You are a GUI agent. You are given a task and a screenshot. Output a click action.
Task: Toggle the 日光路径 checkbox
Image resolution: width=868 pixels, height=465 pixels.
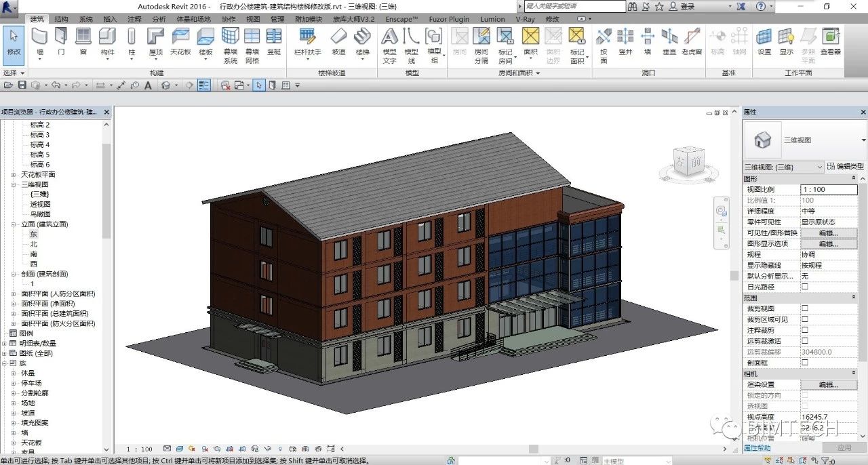click(x=805, y=287)
